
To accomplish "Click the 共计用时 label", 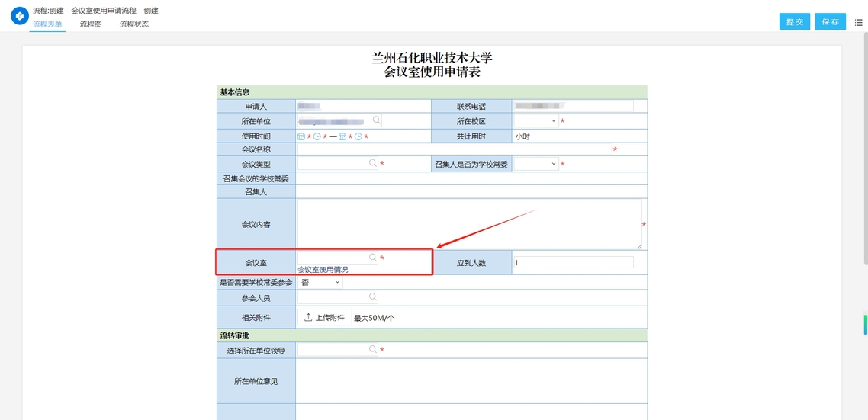I will (x=471, y=136).
